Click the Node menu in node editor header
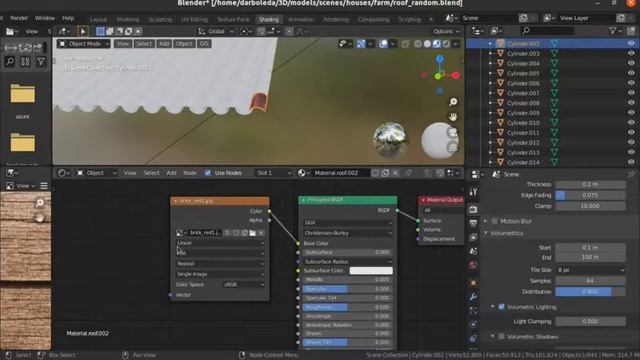640x360 pixels. [x=190, y=173]
